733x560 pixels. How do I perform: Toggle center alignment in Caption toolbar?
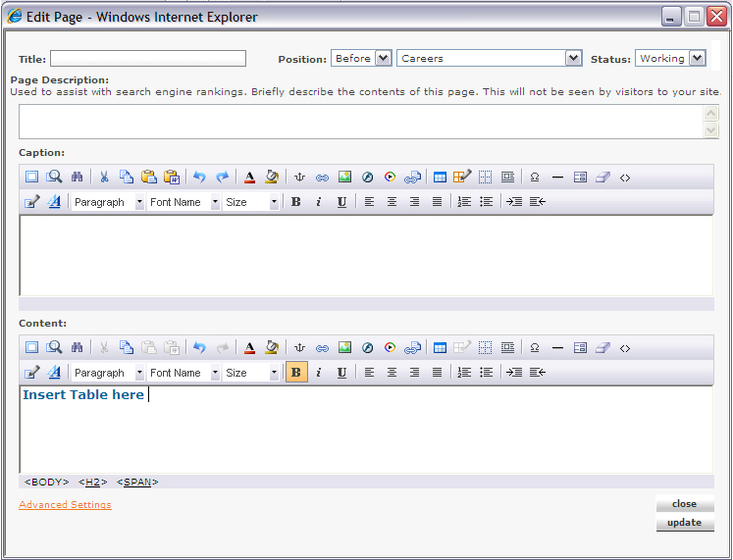[392, 202]
